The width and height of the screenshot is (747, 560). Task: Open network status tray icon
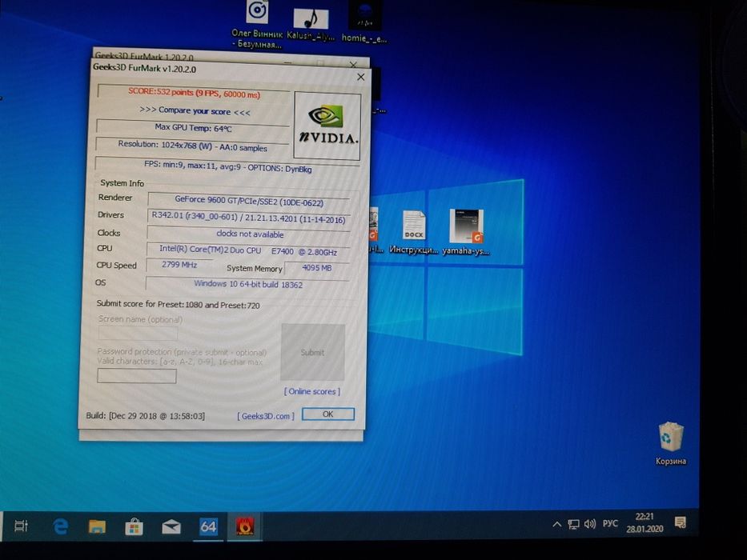tap(573, 524)
